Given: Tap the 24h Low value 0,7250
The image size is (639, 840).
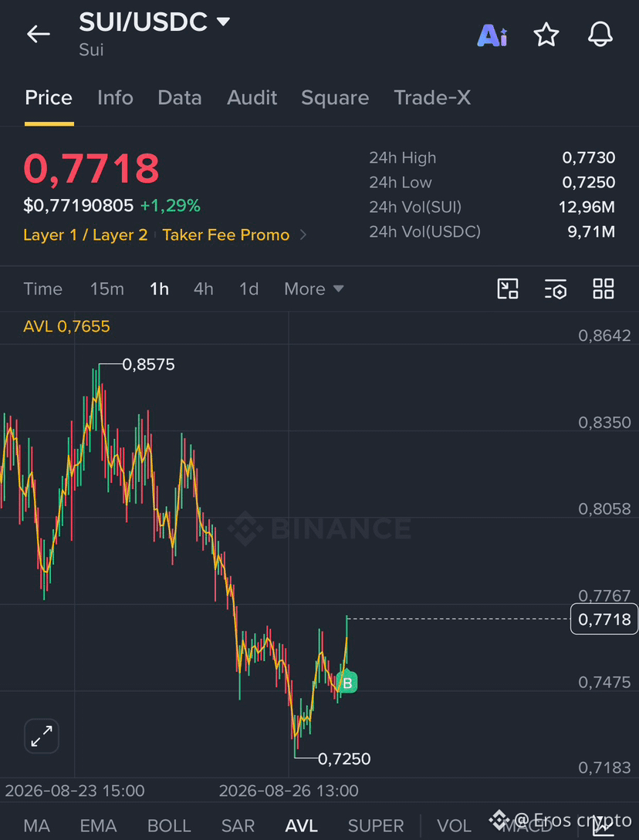Looking at the screenshot, I should [x=589, y=182].
